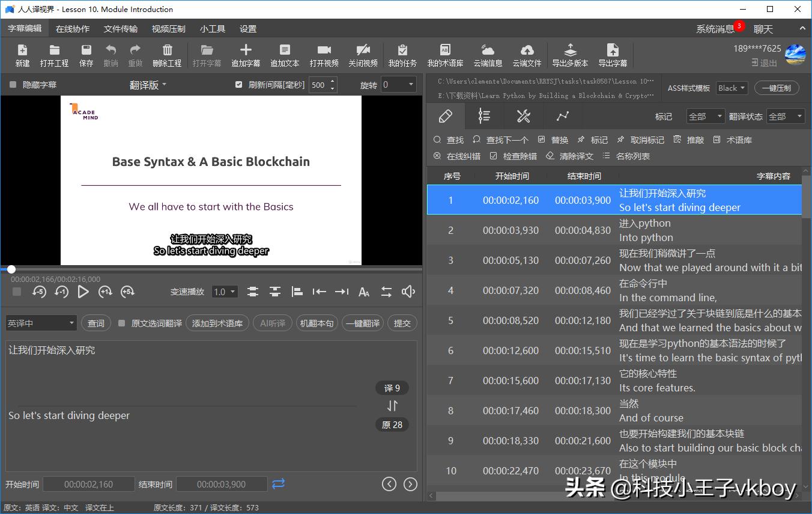Expand the 英译中 language dropdown
The image size is (812, 514).
coord(41,323)
